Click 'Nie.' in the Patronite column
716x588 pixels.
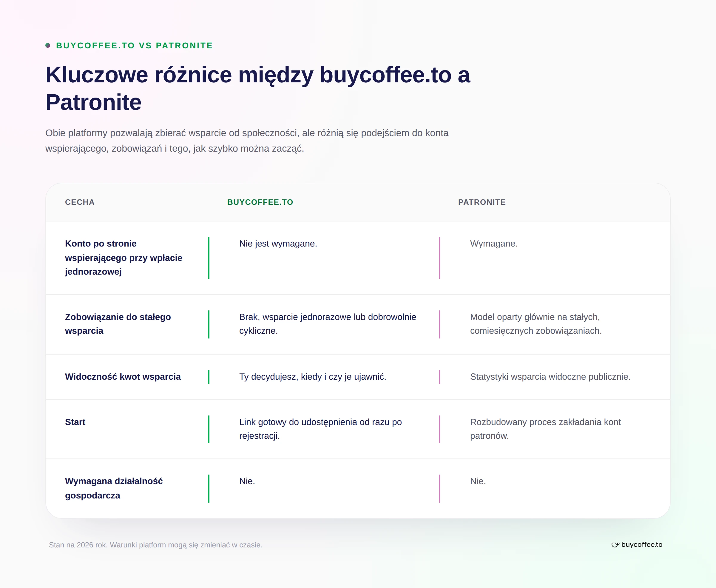point(478,481)
